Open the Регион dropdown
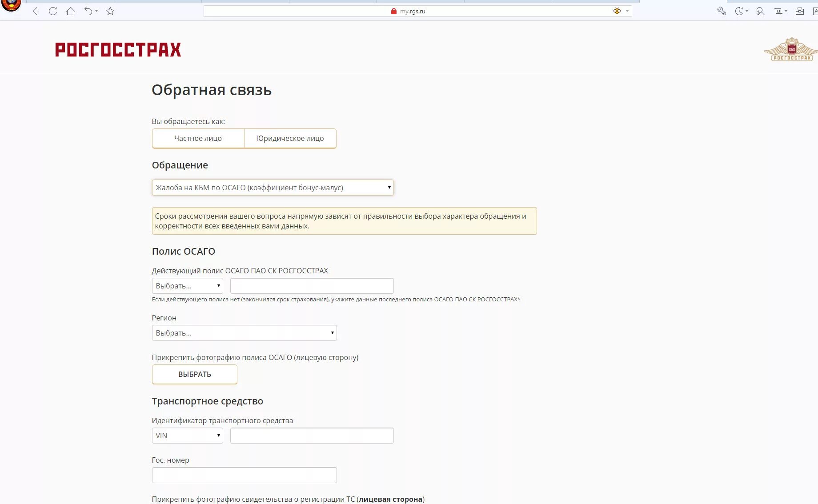The image size is (818, 504). 244,333
